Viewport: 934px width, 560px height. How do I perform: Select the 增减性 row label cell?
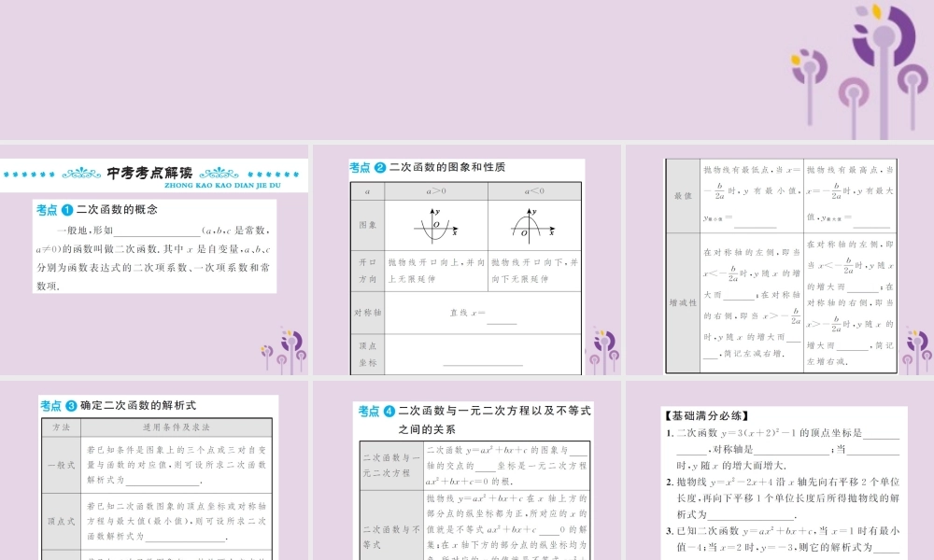(x=683, y=303)
